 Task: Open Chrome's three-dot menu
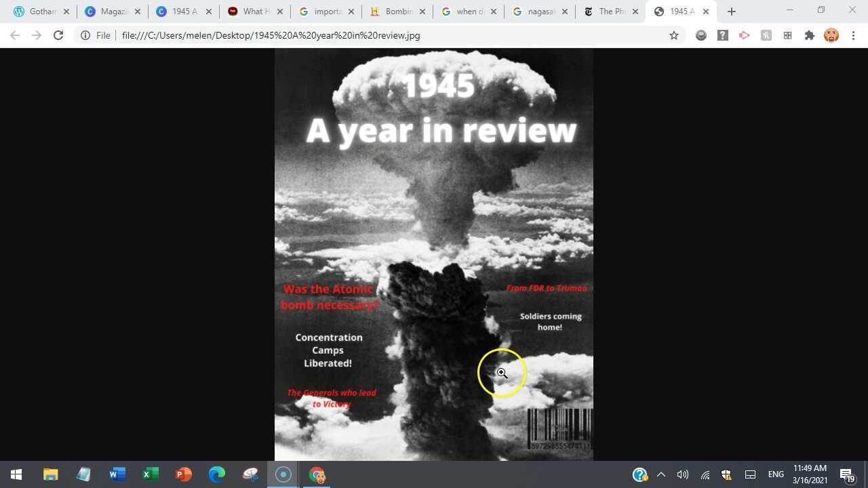[853, 35]
